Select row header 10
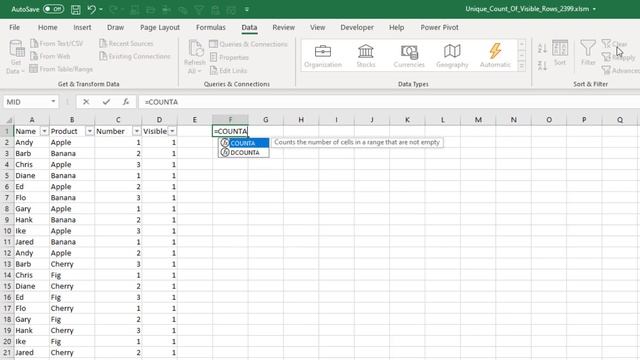Screen dimensions: 640x360 click(7, 231)
